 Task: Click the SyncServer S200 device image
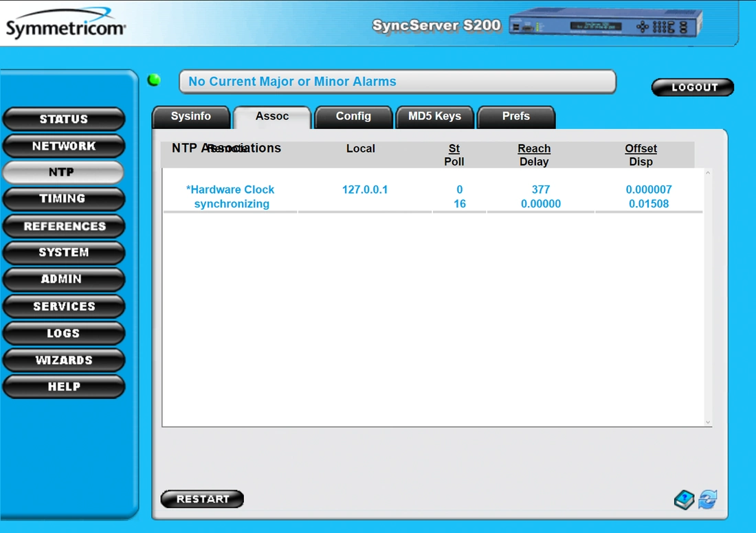[605, 23]
